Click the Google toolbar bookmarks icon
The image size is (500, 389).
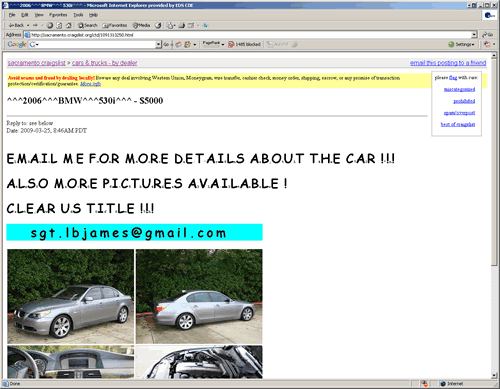pos(188,44)
